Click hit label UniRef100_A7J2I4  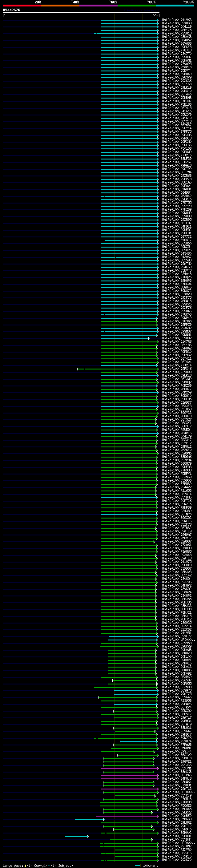tap(176, 365)
